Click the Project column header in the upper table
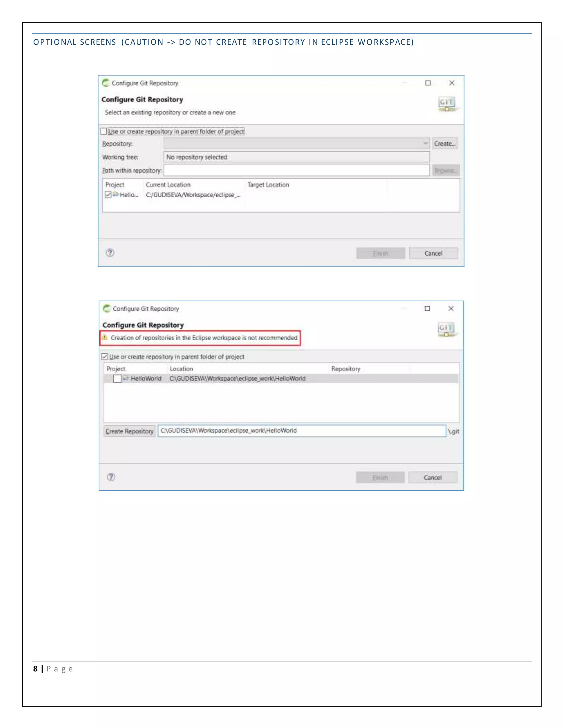Image resolution: width=563 pixels, height=728 pixels. click(115, 185)
